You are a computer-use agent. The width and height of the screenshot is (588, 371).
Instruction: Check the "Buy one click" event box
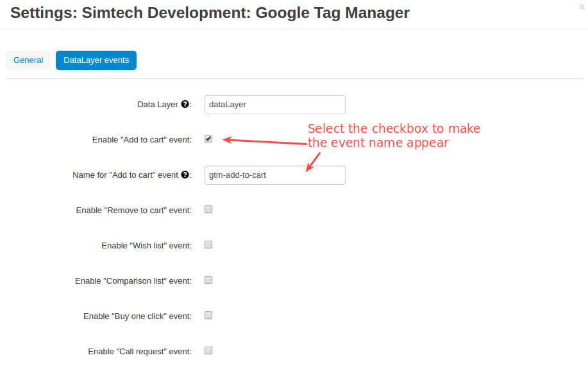(208, 315)
